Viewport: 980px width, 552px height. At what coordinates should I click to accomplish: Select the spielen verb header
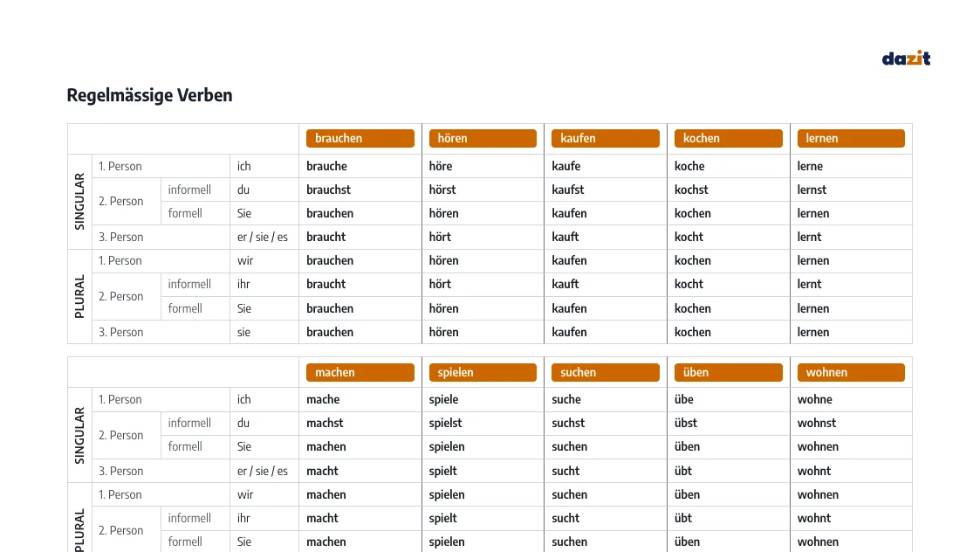(x=483, y=372)
